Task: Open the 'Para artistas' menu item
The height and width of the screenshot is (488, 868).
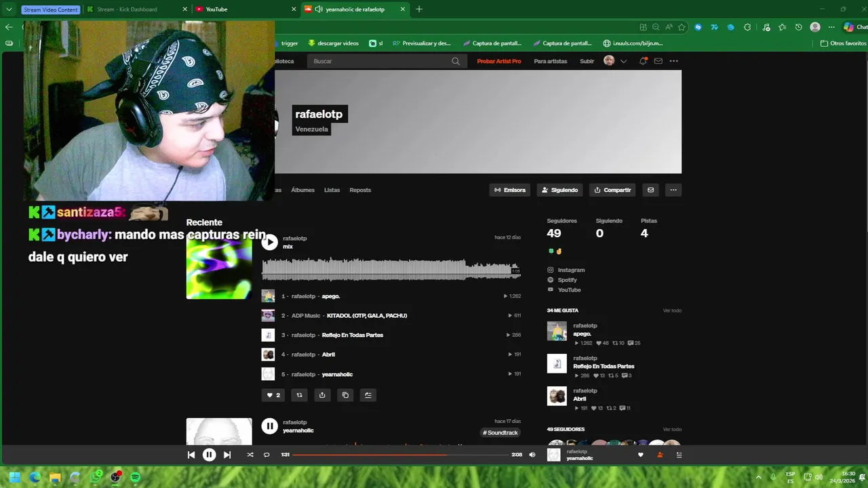Action: (551, 61)
